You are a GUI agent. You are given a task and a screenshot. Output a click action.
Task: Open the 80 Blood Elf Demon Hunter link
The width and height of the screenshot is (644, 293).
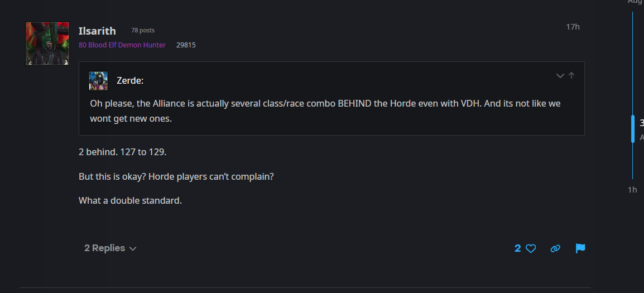[122, 45]
